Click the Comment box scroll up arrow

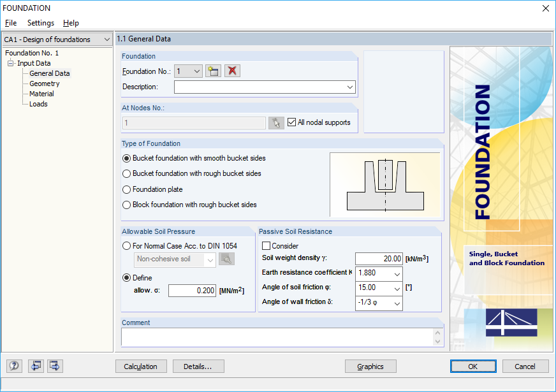coord(437,333)
